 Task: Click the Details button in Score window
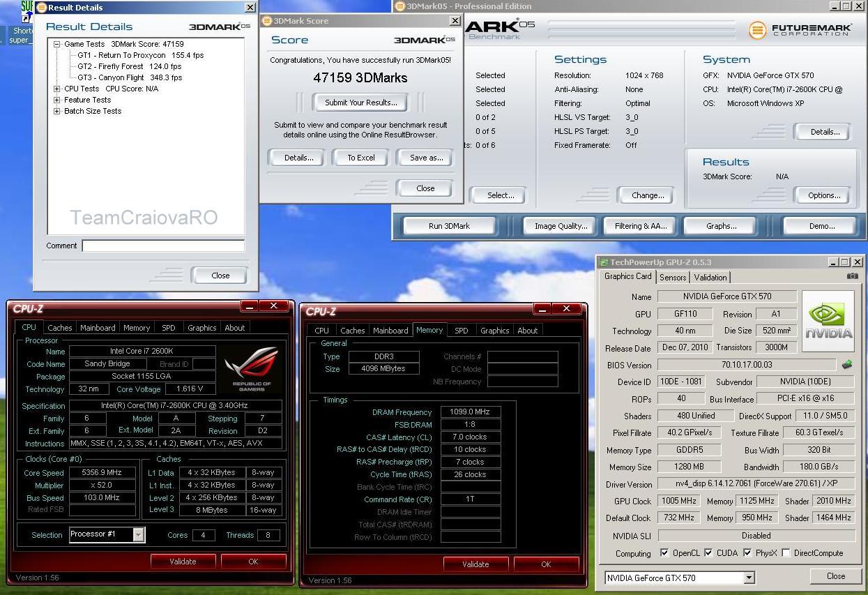[x=298, y=158]
